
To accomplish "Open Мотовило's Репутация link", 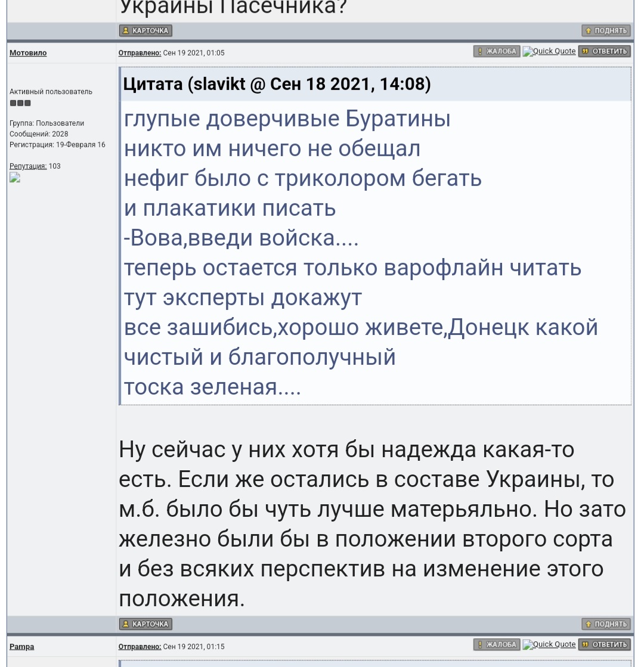I will point(28,166).
